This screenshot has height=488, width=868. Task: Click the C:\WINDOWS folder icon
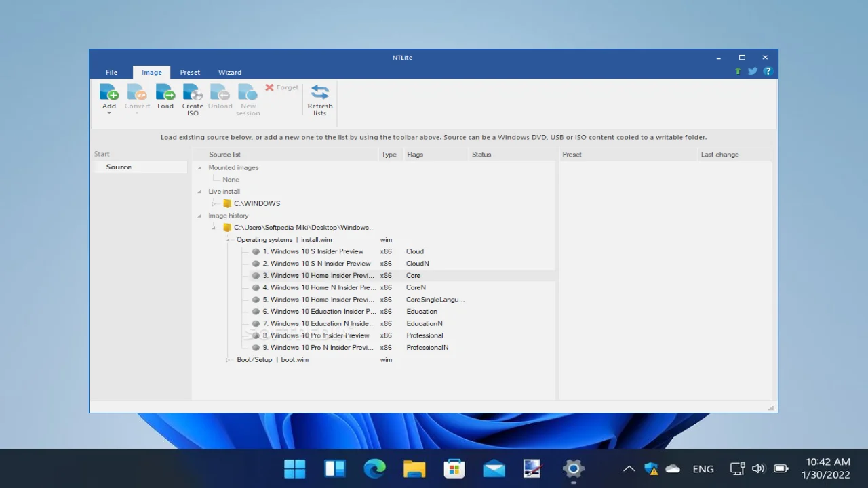[x=227, y=203]
